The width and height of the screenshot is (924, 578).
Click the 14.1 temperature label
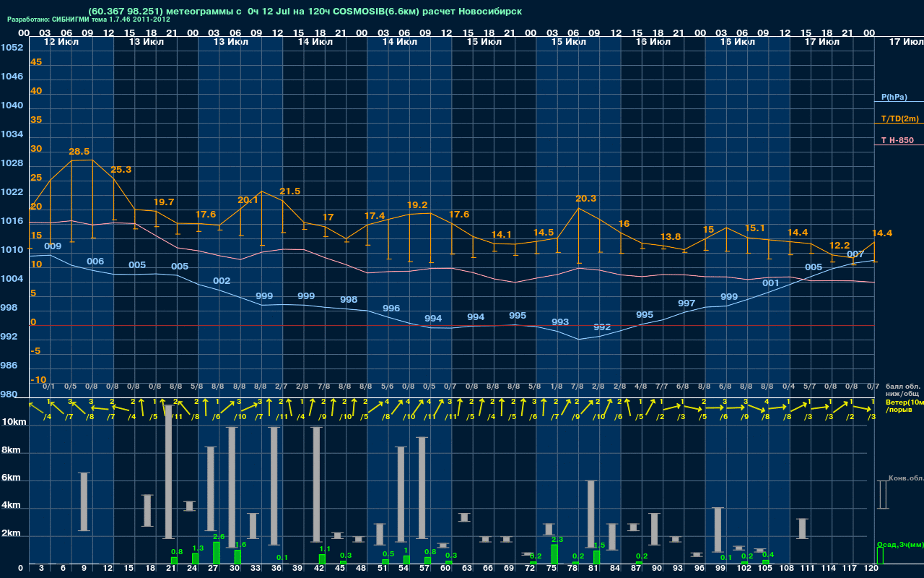[x=502, y=235]
